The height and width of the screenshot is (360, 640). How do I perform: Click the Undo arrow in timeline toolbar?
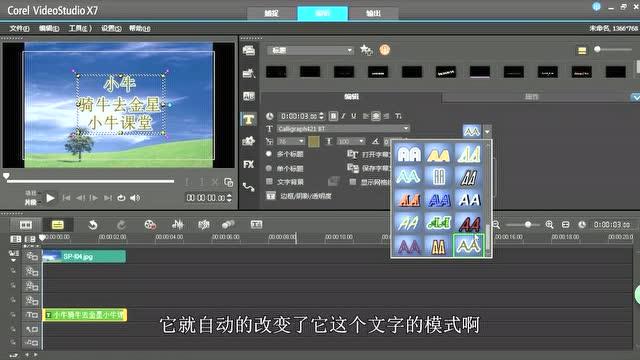(x=93, y=224)
